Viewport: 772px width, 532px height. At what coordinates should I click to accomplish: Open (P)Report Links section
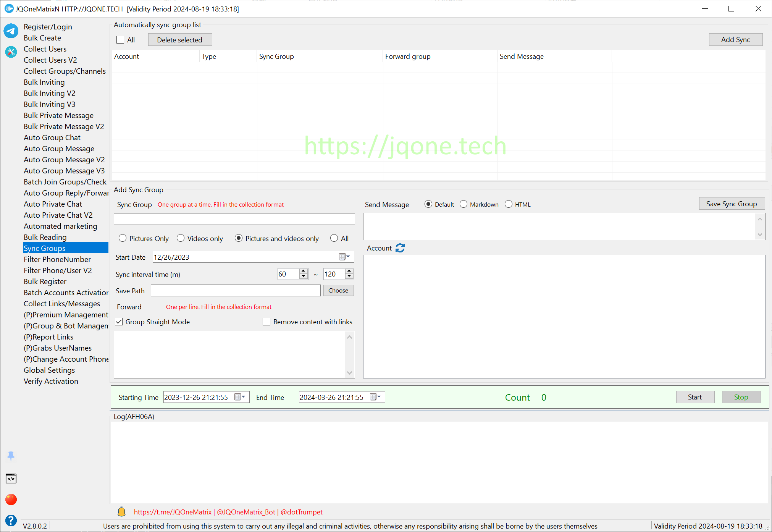pyautogui.click(x=48, y=337)
